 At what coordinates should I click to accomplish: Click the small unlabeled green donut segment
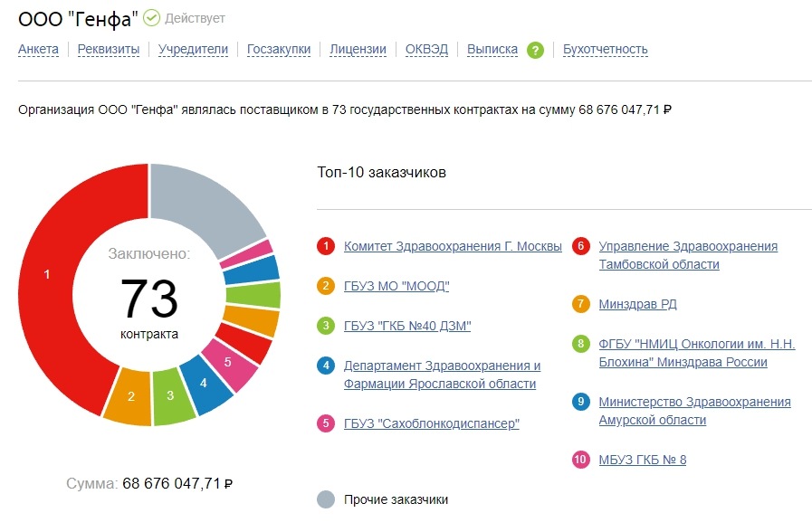[x=253, y=294]
